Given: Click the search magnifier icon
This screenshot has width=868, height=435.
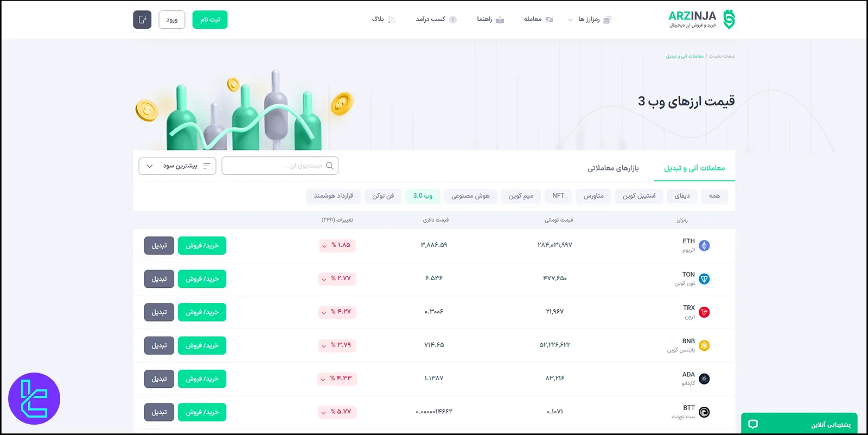Looking at the screenshot, I should coord(329,166).
